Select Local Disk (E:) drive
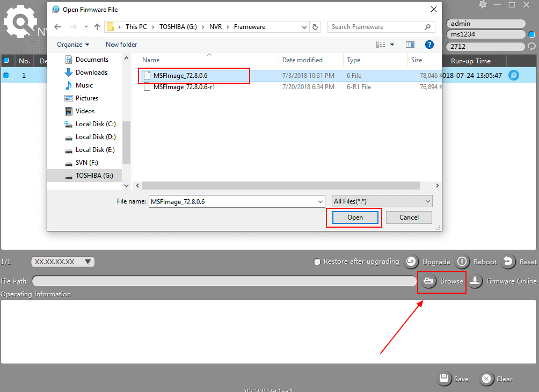The image size is (539, 392). (x=95, y=150)
